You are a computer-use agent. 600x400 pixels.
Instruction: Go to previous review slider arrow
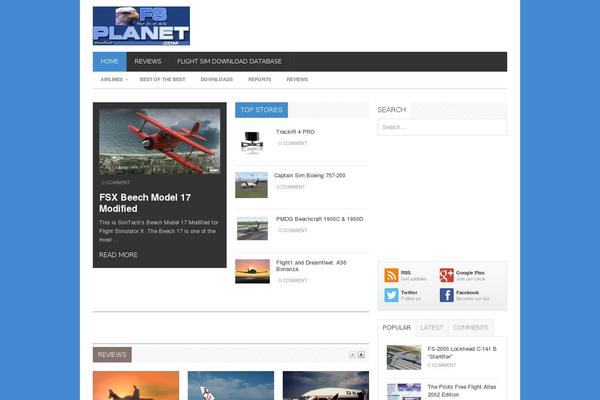click(352, 355)
